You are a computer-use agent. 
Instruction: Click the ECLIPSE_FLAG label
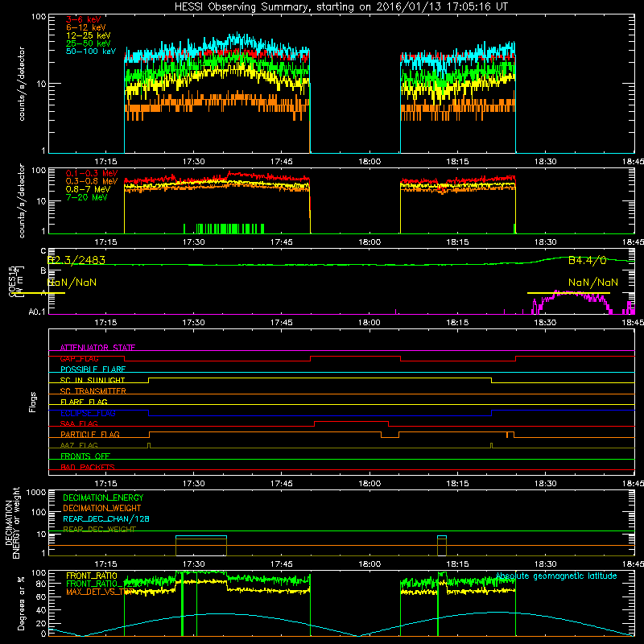(88, 413)
